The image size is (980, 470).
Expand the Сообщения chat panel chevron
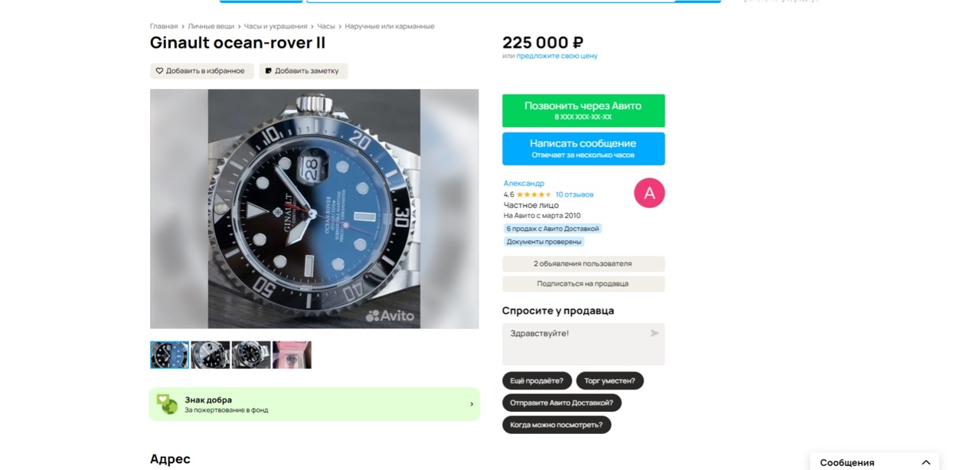[926, 462]
